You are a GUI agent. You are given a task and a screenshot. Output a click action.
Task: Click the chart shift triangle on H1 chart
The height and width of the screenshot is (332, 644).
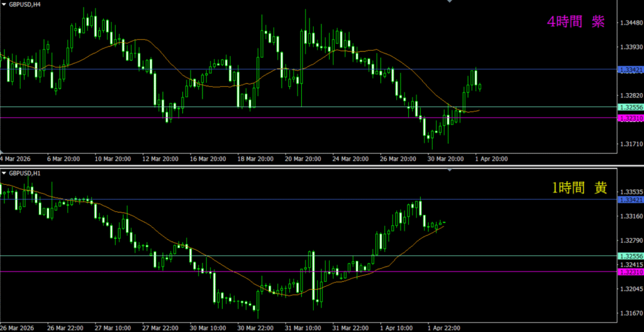450,170
